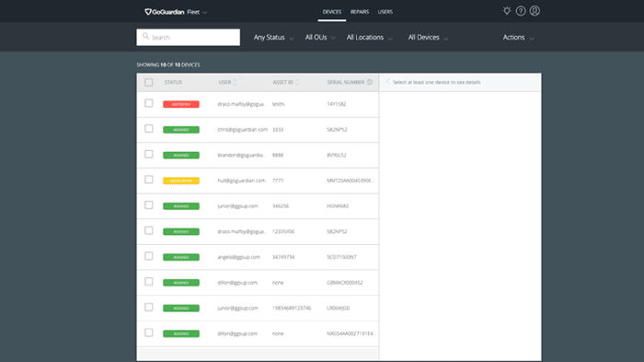The width and height of the screenshot is (644, 362).
Task: Check the row with asset ID 346256
Action: coord(149,205)
